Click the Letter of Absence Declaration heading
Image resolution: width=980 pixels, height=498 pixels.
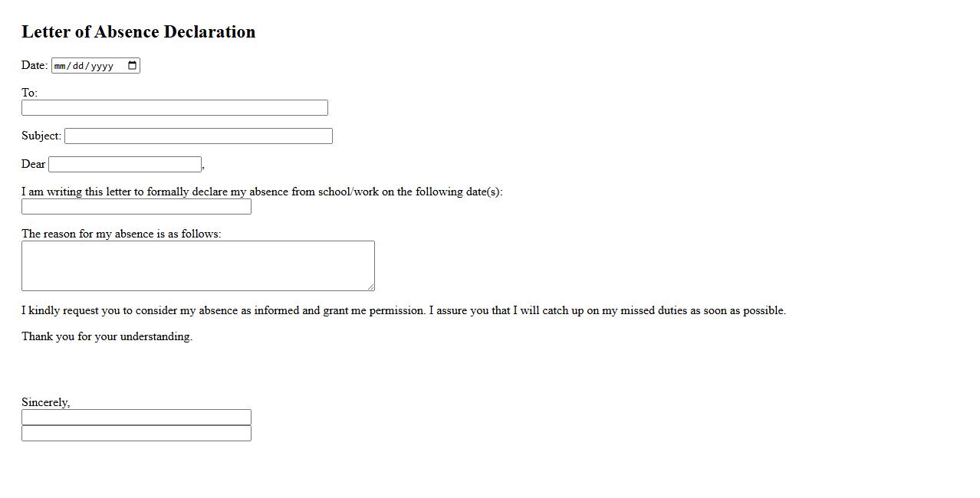click(x=138, y=32)
